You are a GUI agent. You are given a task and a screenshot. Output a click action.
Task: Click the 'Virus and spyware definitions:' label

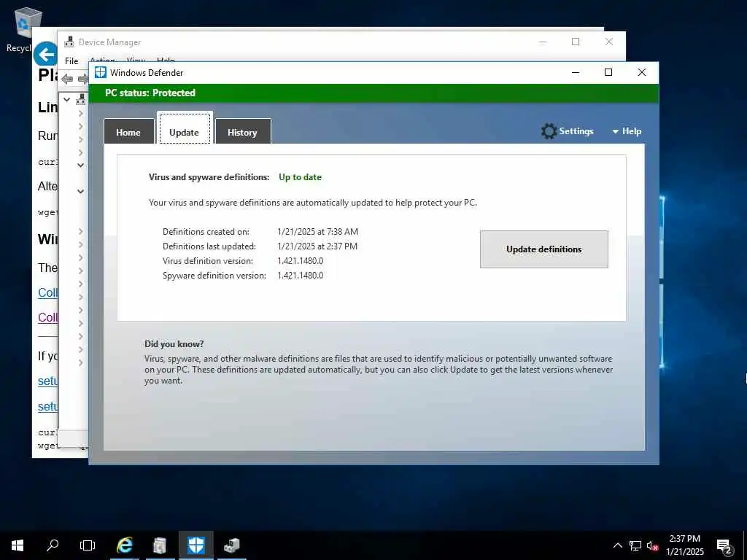point(209,177)
